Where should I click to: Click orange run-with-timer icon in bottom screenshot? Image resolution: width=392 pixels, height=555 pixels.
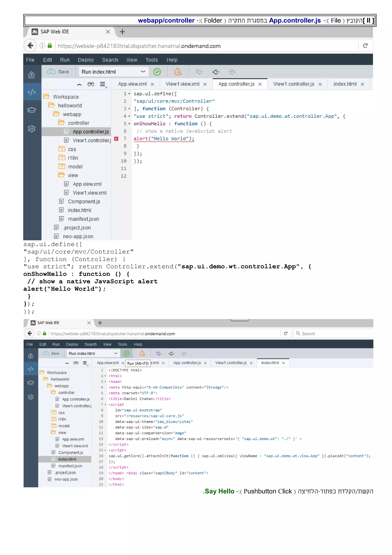coord(142,353)
